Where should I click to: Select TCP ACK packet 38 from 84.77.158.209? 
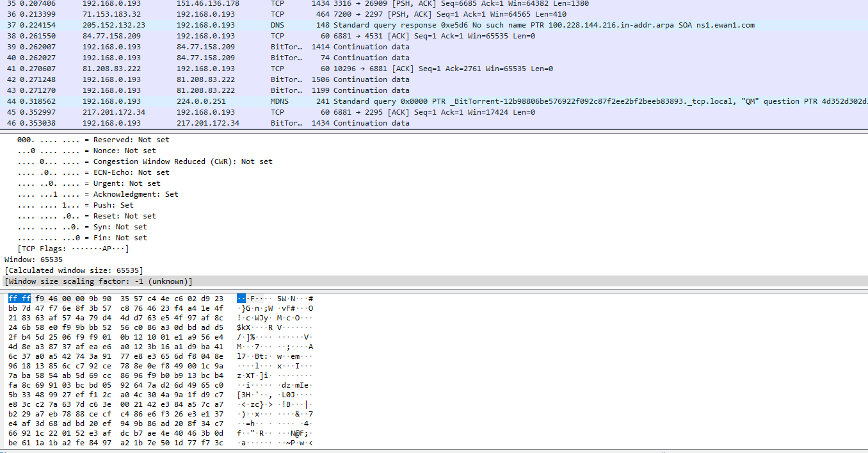click(x=256, y=35)
